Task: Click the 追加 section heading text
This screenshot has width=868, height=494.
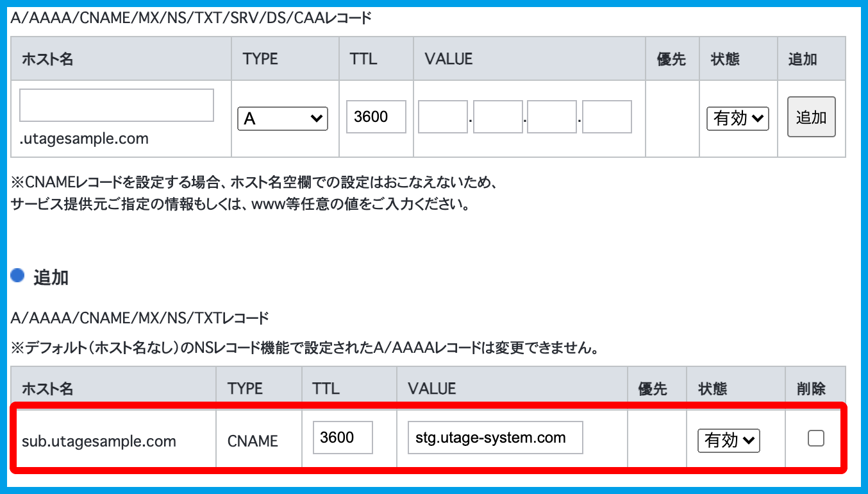Action: [x=51, y=278]
